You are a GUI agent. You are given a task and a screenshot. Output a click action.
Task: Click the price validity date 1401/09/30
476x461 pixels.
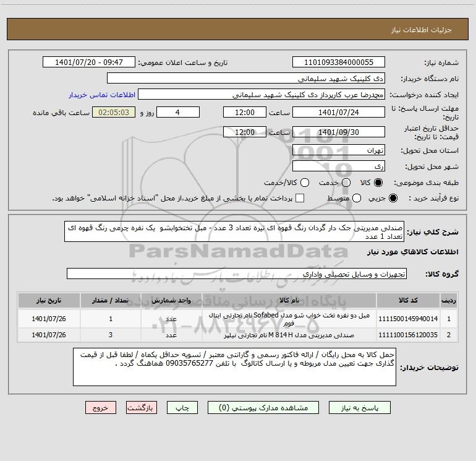tap(339, 132)
